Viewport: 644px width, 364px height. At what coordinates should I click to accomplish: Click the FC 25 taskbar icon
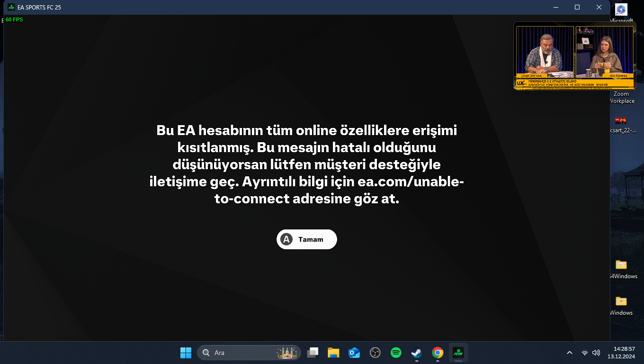(458, 353)
